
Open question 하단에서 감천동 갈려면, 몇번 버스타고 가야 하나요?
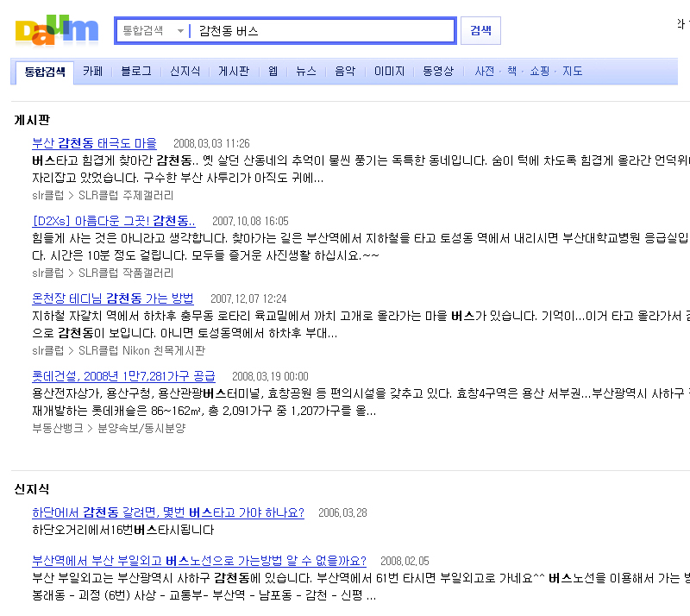pyautogui.click(x=168, y=512)
